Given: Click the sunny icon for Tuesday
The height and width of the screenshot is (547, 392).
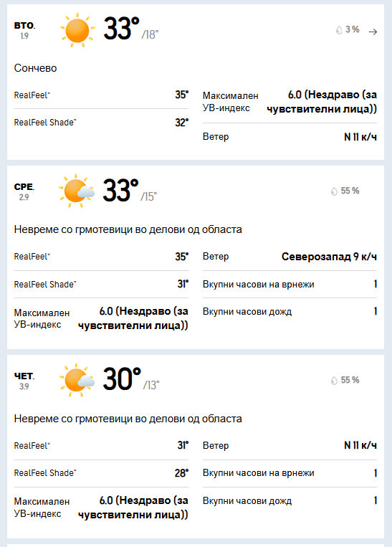Looking at the screenshot, I should [77, 30].
